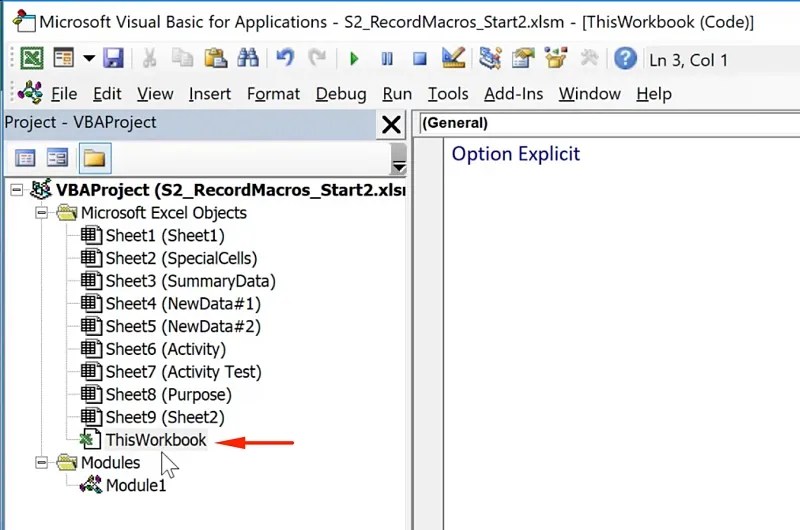This screenshot has height=530, width=800.
Task: Collapse the Microsoft Excel Objects folder
Action: 41,212
